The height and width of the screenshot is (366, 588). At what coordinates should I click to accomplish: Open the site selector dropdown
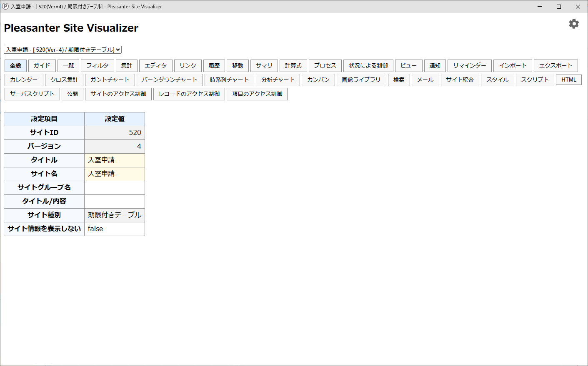click(x=62, y=50)
